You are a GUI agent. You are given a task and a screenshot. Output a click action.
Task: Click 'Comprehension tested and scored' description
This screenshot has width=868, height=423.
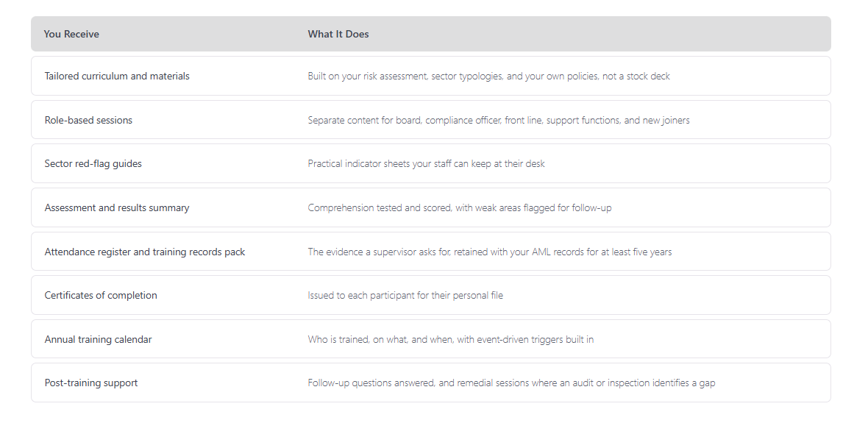click(460, 207)
